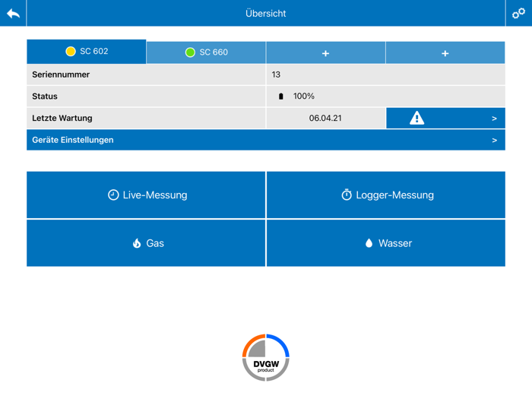Click the Seriennummer label
Screen dimensions: 532x399
tap(61, 74)
